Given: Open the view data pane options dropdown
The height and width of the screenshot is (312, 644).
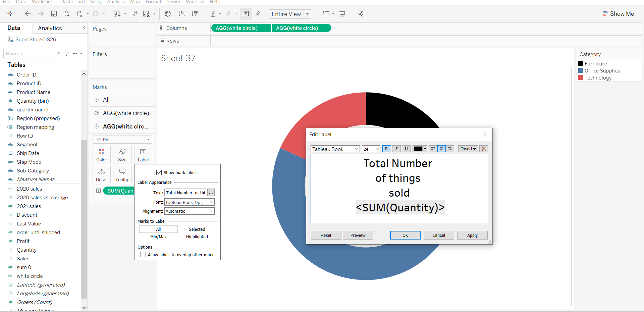Looking at the screenshot, I should [78, 54].
